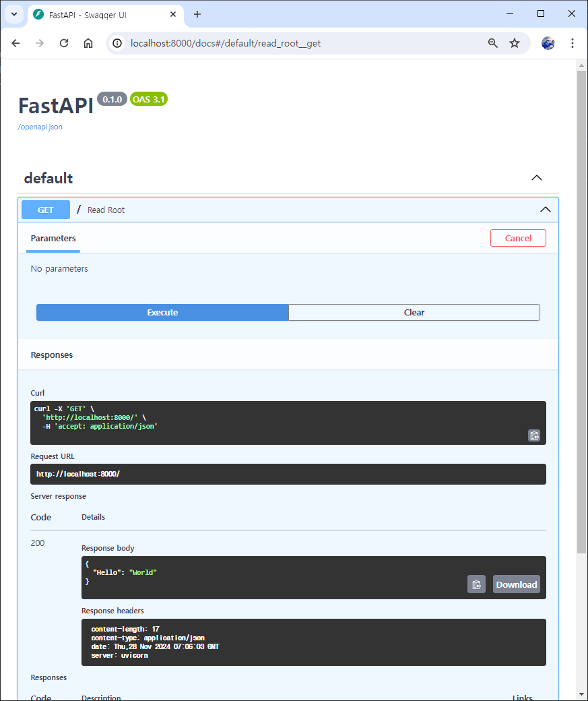Go forward in browser history
588x701 pixels.
coord(40,43)
